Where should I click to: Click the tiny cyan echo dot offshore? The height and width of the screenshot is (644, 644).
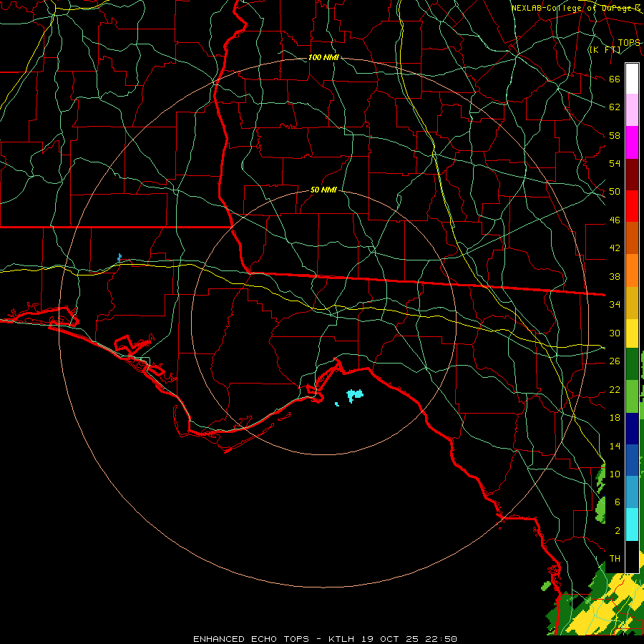[x=337, y=404]
